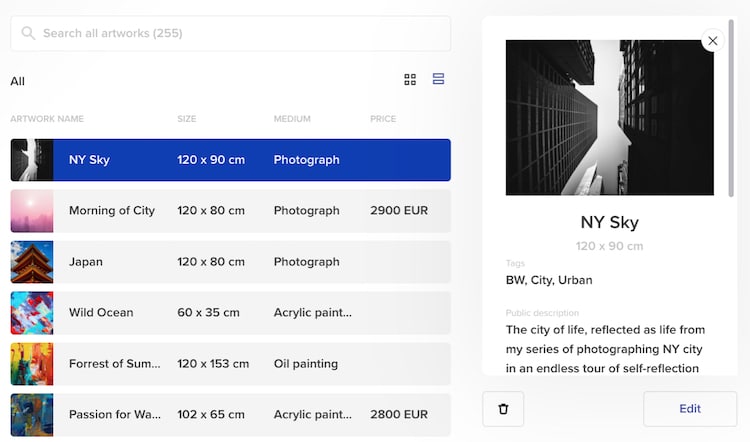Click the Edit button
Viewport: 750px width, 442px height.
(x=690, y=409)
